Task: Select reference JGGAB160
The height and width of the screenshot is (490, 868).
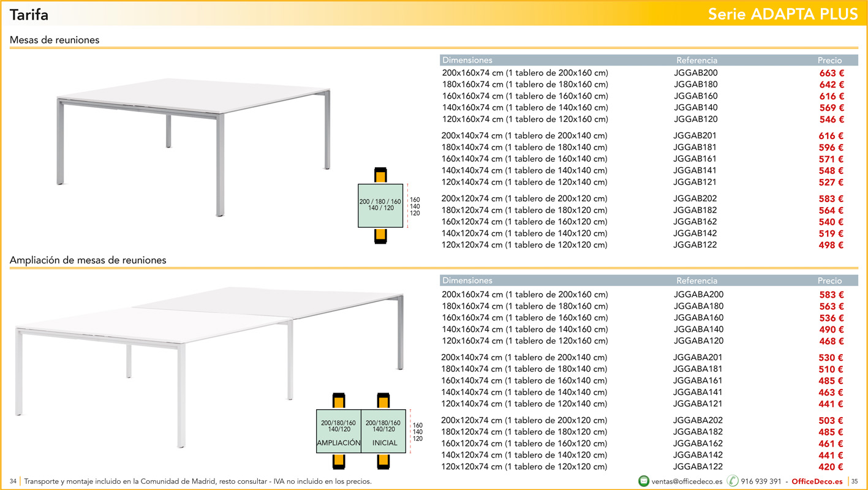Action: [696, 96]
